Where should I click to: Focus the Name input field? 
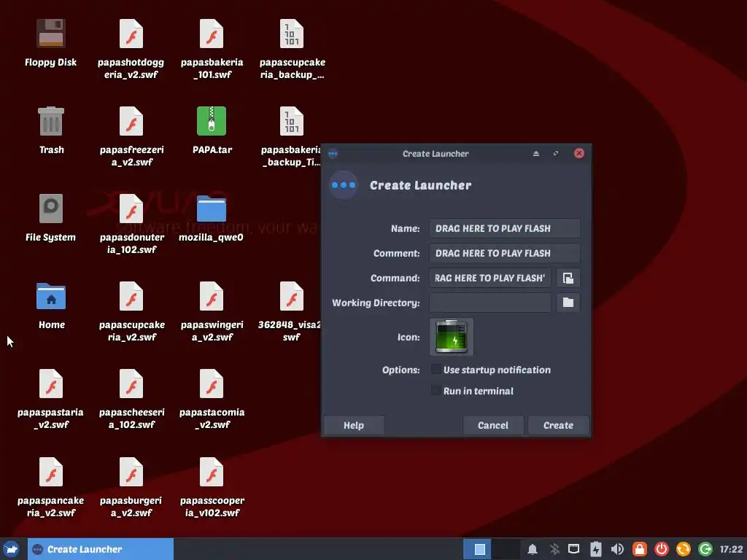pos(505,228)
